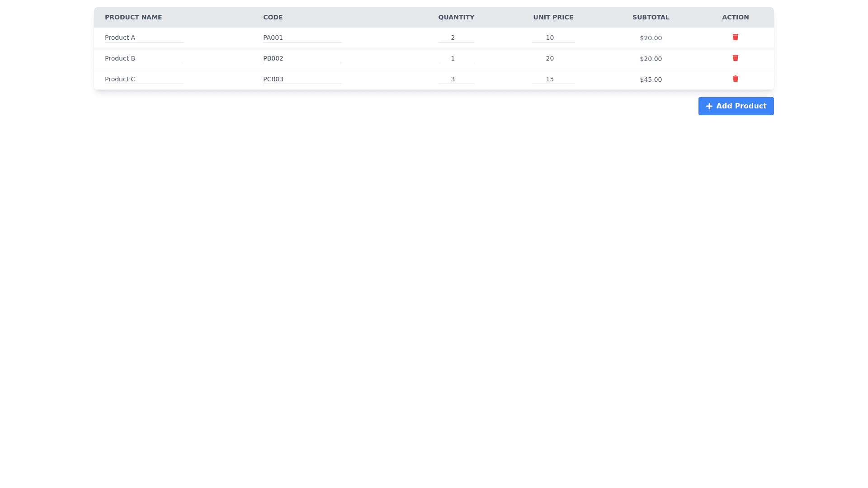Focus the PC003 code field

click(302, 79)
